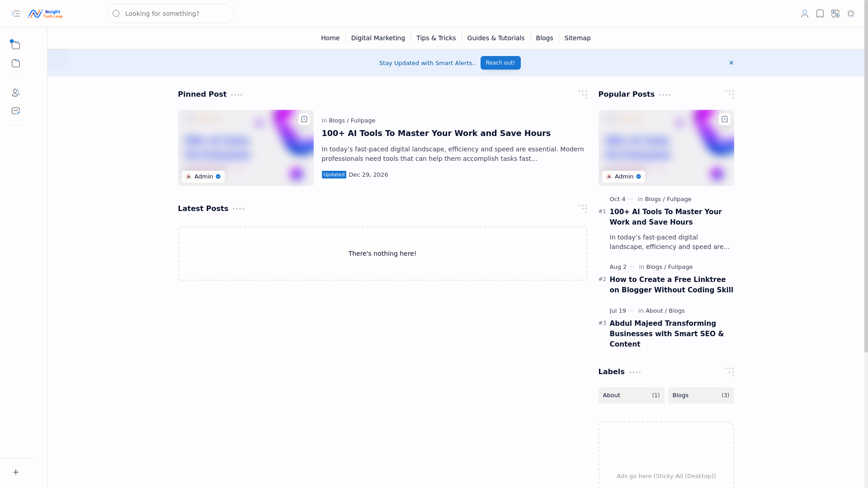The width and height of the screenshot is (868, 488).
Task: Open pinned post '100+ AI Tools' title
Action: point(436,133)
